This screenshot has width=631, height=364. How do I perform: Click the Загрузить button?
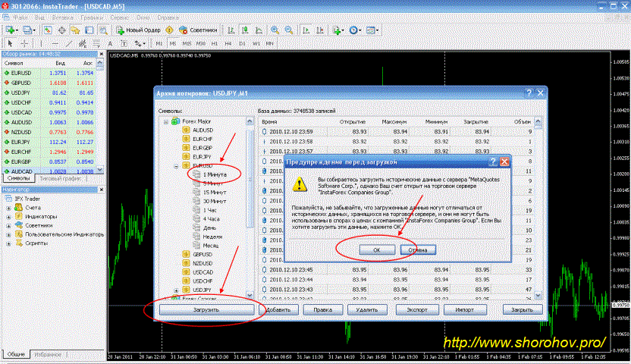(206, 309)
